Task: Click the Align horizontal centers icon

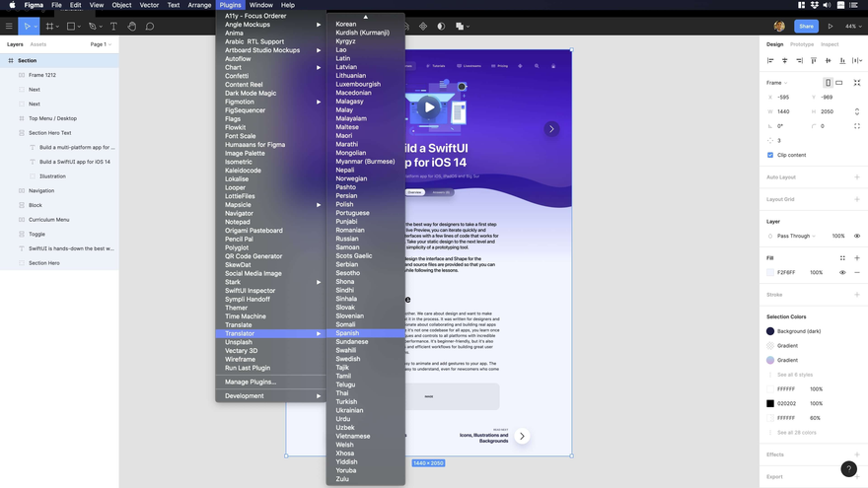Action: (784, 60)
